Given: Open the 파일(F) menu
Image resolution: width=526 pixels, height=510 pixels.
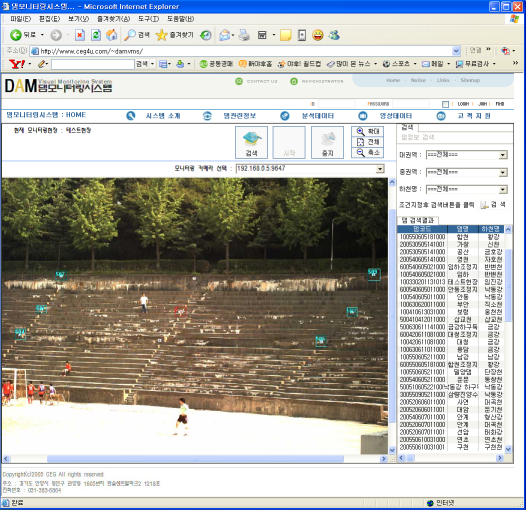Looking at the screenshot, I should (20, 19).
